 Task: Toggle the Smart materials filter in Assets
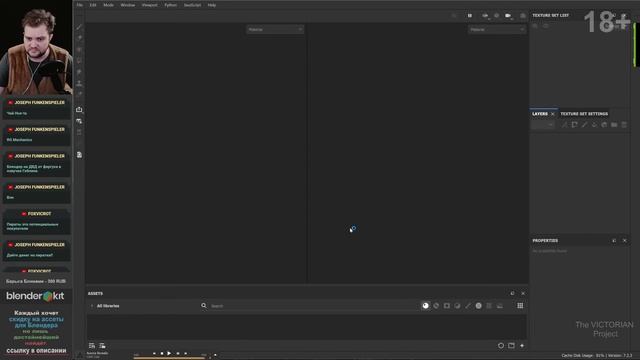coord(436,306)
